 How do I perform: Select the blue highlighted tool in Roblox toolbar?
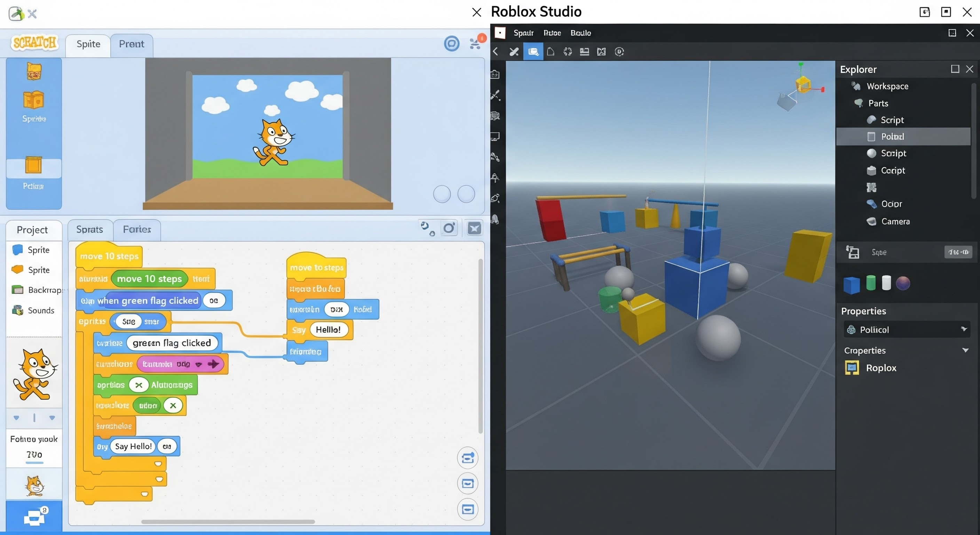click(533, 52)
